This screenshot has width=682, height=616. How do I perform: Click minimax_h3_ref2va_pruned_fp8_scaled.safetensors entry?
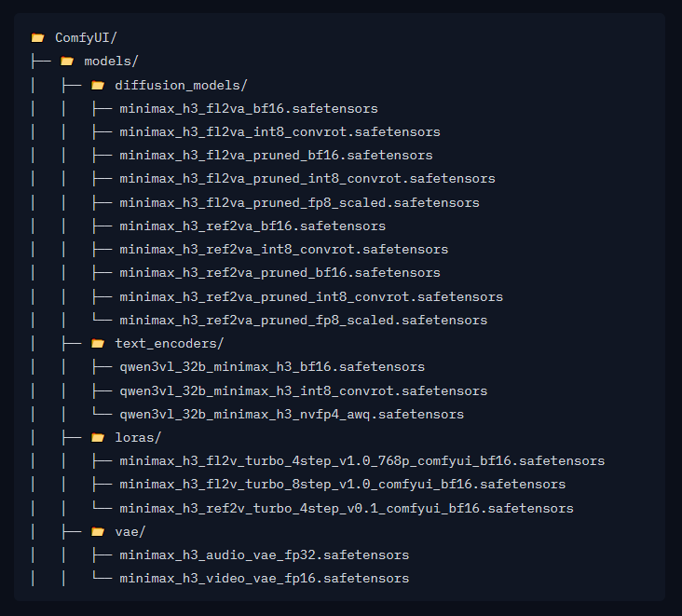click(304, 321)
